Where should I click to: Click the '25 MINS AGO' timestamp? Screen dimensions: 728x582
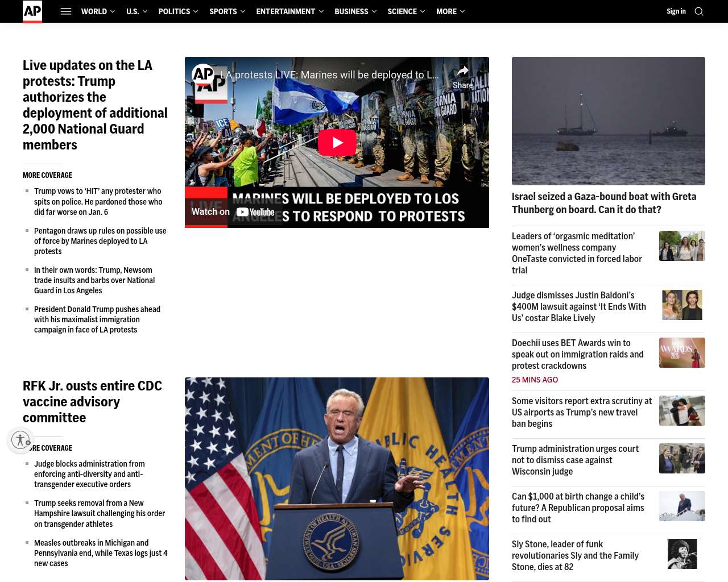[x=535, y=380]
